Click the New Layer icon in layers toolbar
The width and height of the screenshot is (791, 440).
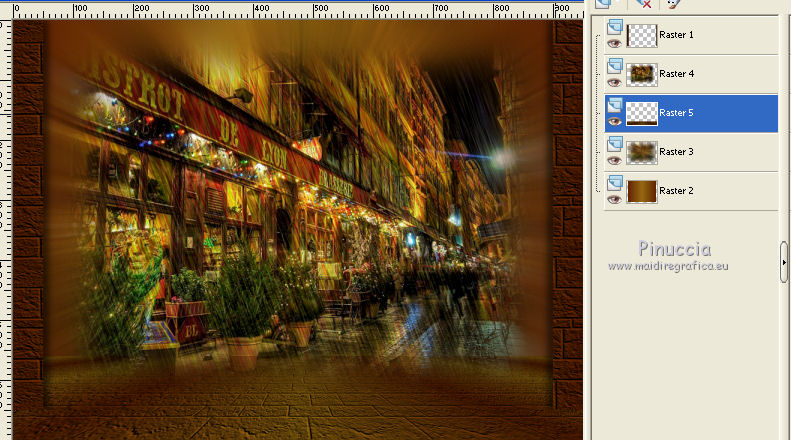point(603,3)
